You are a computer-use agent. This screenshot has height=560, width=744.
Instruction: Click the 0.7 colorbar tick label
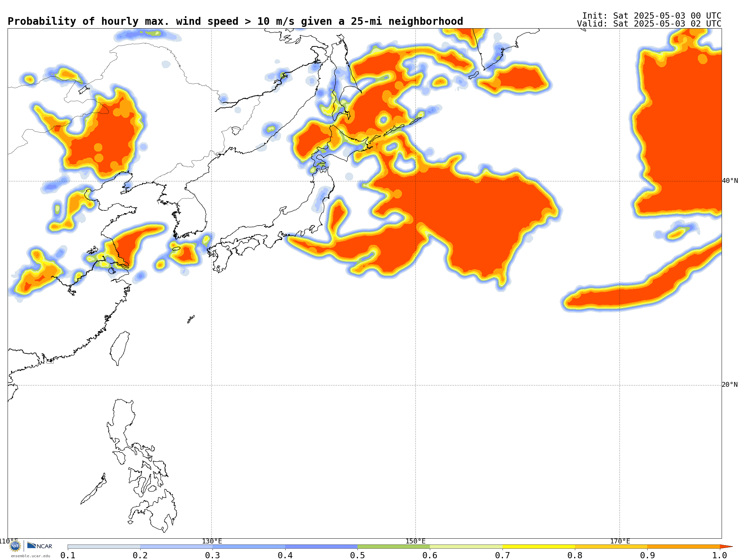coord(503,555)
